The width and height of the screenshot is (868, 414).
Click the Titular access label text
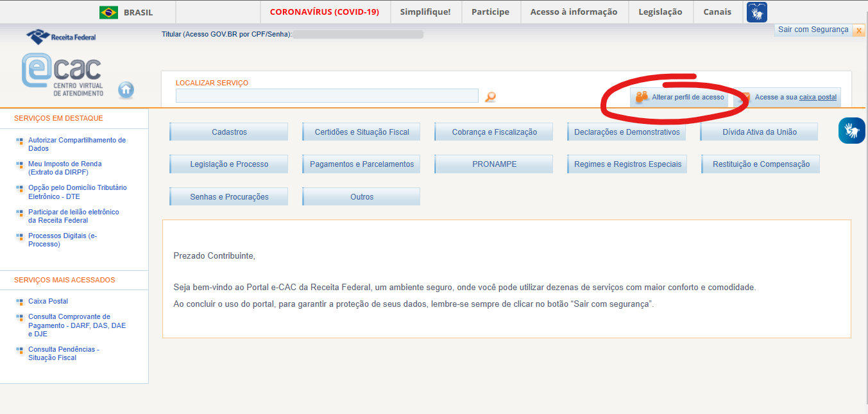[227, 34]
